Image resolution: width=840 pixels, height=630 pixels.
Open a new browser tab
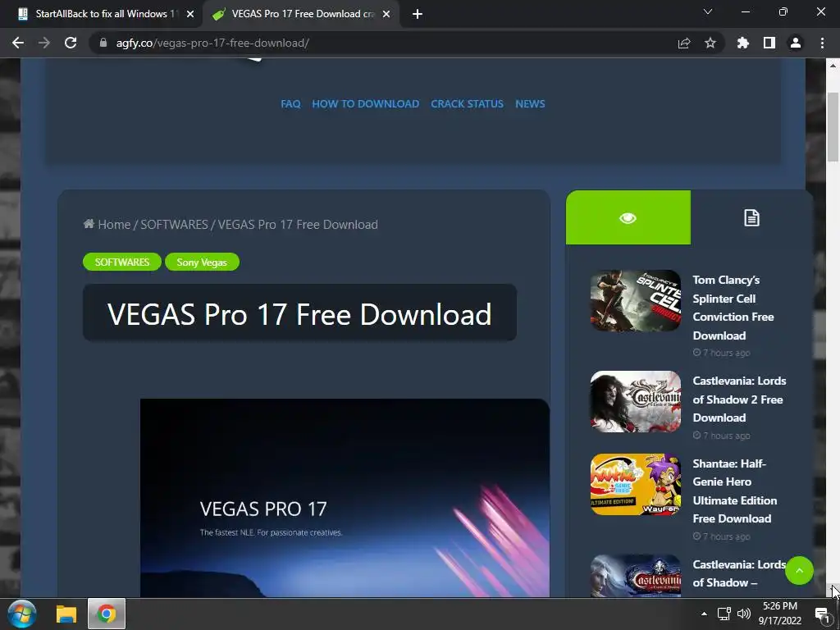tap(418, 14)
